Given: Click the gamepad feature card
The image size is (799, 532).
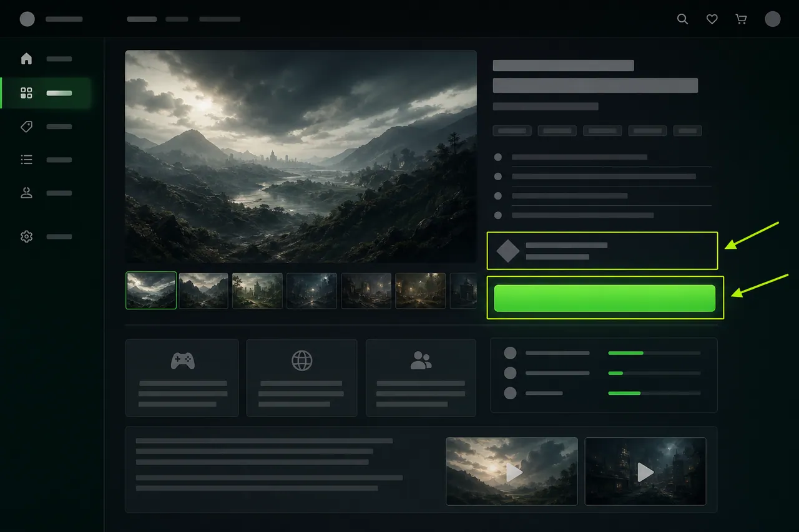Looking at the screenshot, I should pyautogui.click(x=182, y=378).
